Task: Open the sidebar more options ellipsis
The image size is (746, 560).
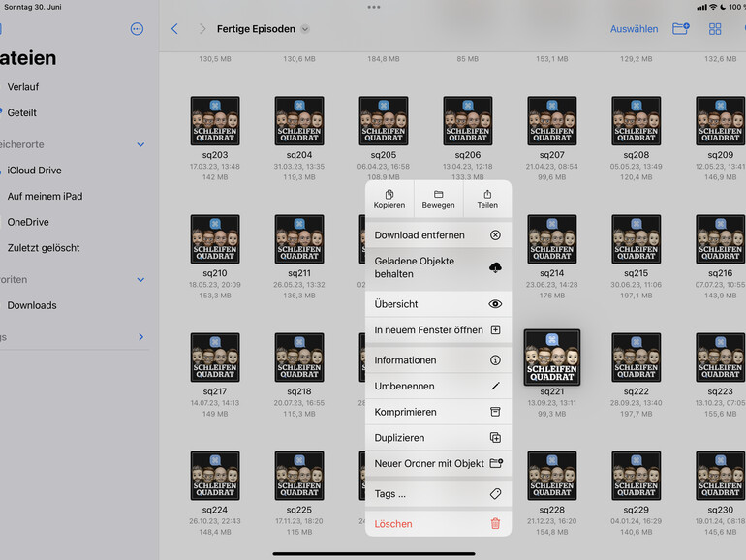Action: click(137, 29)
